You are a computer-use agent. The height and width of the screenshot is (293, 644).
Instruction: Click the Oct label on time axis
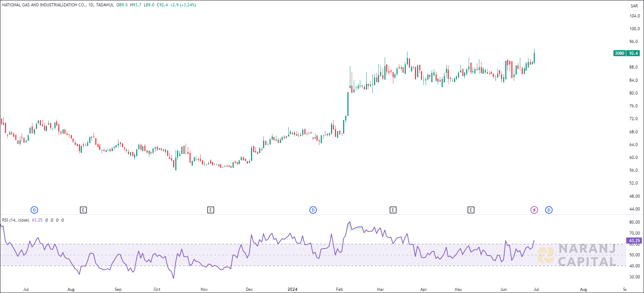(x=157, y=289)
